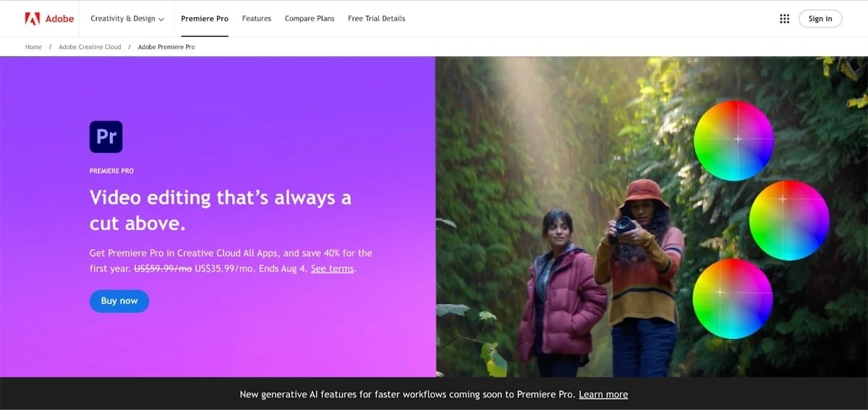Click the bottom color wheel
The height and width of the screenshot is (412, 868).
[732, 299]
